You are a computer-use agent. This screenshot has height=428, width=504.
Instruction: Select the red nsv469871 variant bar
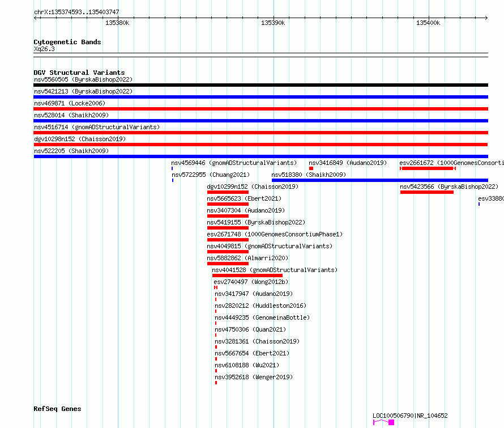260,109
